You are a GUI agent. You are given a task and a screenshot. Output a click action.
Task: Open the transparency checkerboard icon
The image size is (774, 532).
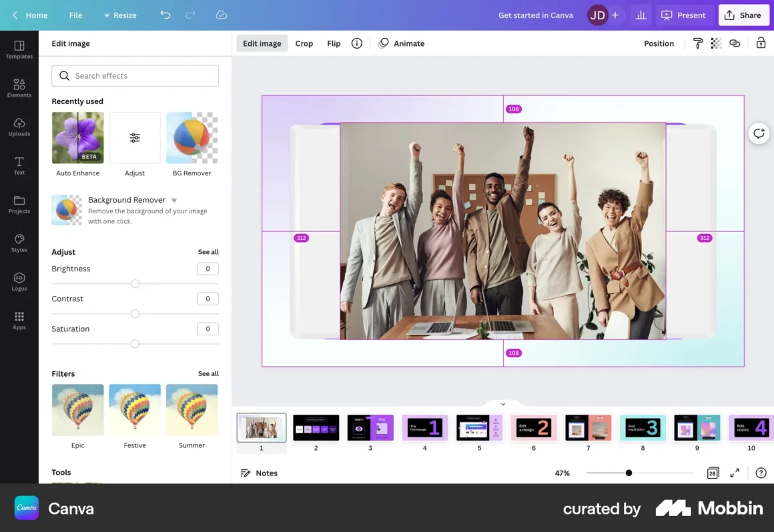click(716, 43)
